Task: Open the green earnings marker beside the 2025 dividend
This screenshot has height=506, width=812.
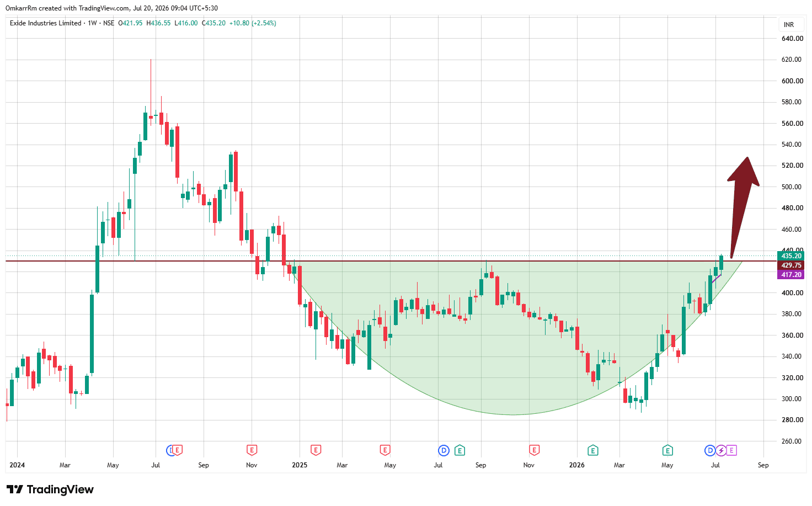Action: tap(460, 450)
